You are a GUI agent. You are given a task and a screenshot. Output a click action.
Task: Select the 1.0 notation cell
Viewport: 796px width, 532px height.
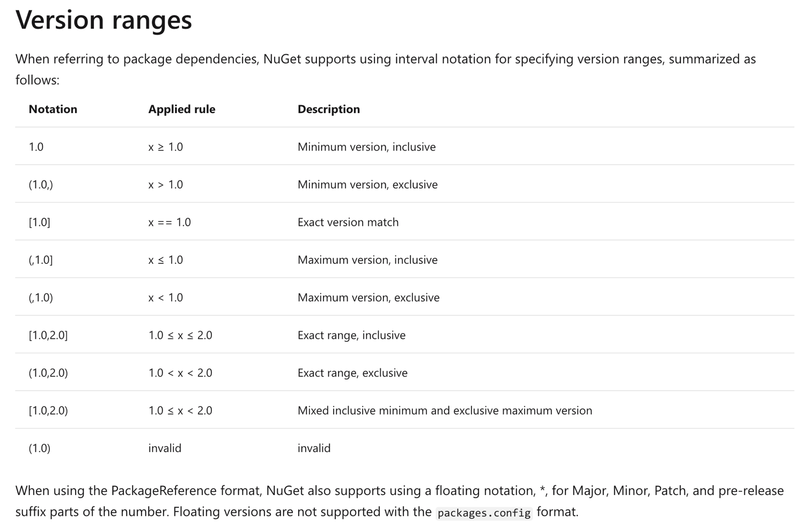click(36, 147)
